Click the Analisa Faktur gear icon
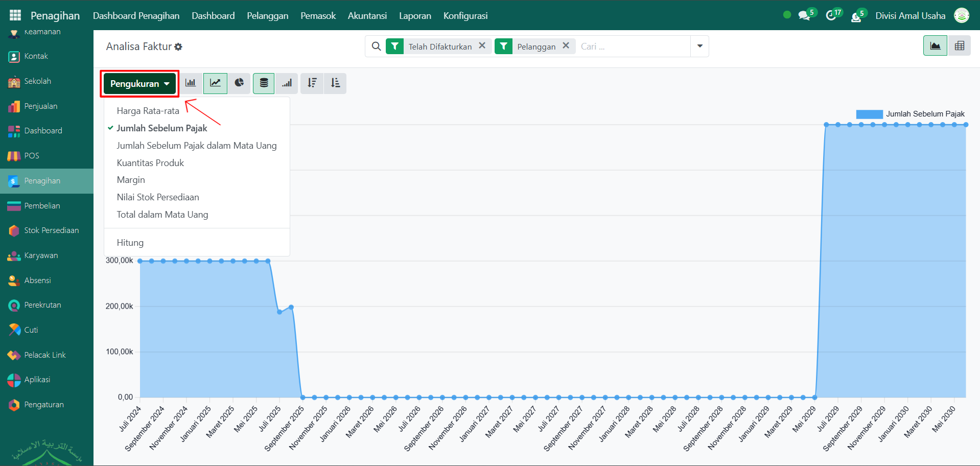Viewport: 980px width, 466px height. 178,47
